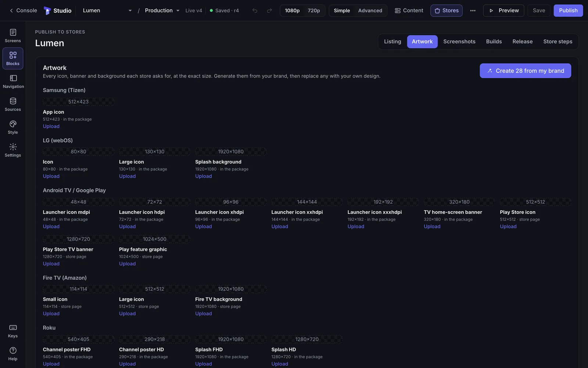The height and width of the screenshot is (368, 588).
Task: Upload the Play feature graphic
Action: click(x=127, y=264)
